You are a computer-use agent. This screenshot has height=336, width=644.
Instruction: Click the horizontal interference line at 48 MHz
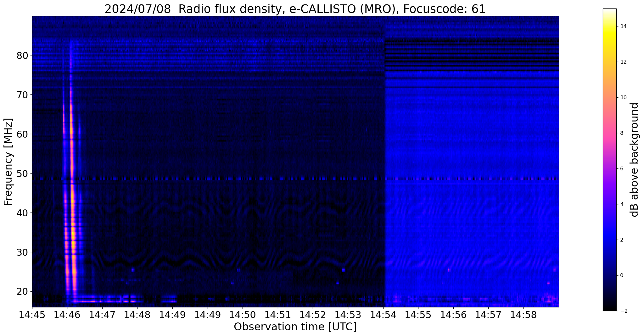pos(295,179)
